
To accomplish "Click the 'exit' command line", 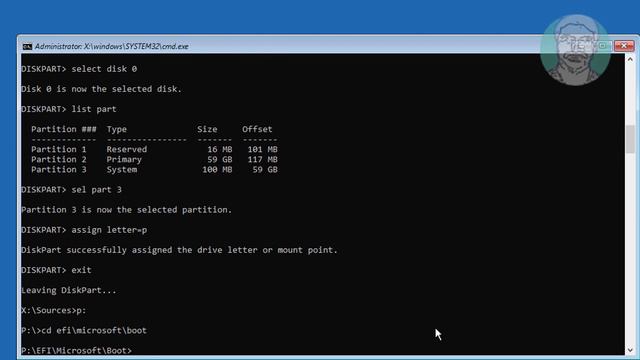I will point(56,270).
